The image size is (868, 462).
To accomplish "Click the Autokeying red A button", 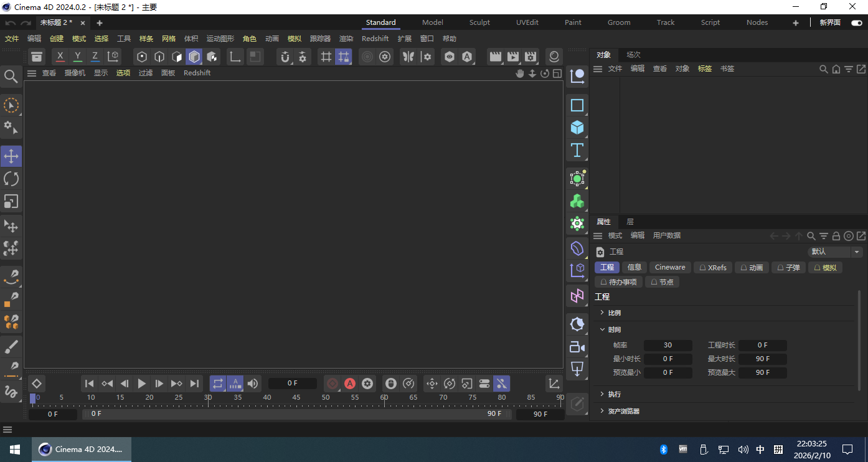I will point(350,384).
